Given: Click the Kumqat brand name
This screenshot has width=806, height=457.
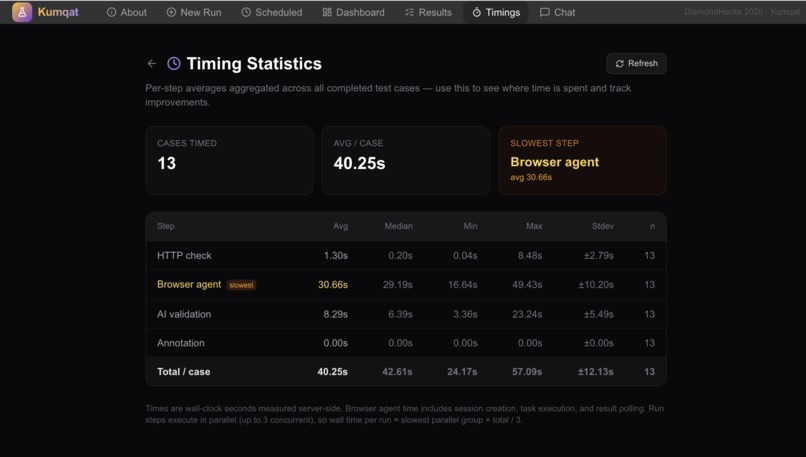Looking at the screenshot, I should click(58, 12).
